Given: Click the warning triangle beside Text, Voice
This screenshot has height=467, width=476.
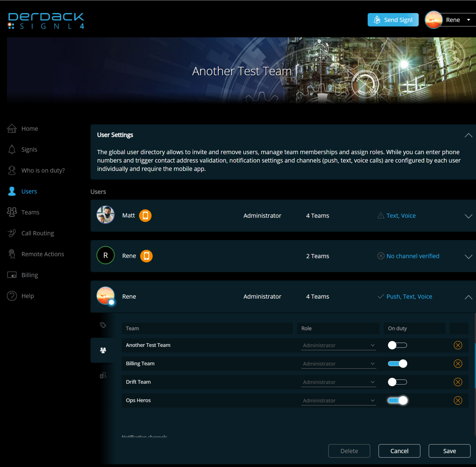Looking at the screenshot, I should tap(381, 216).
